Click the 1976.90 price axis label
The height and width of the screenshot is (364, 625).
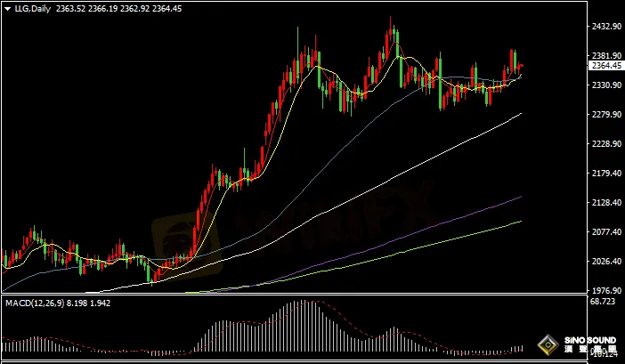tap(605, 291)
